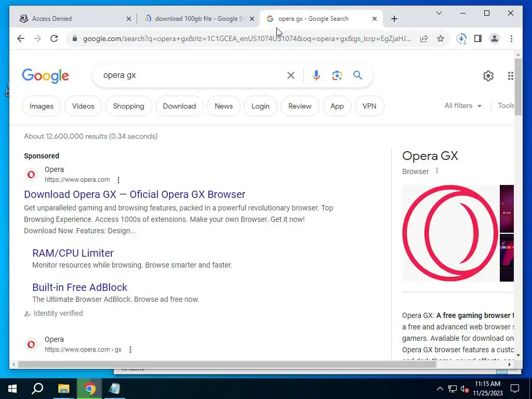
Task: View site information via the padlock icon
Action: pos(75,38)
